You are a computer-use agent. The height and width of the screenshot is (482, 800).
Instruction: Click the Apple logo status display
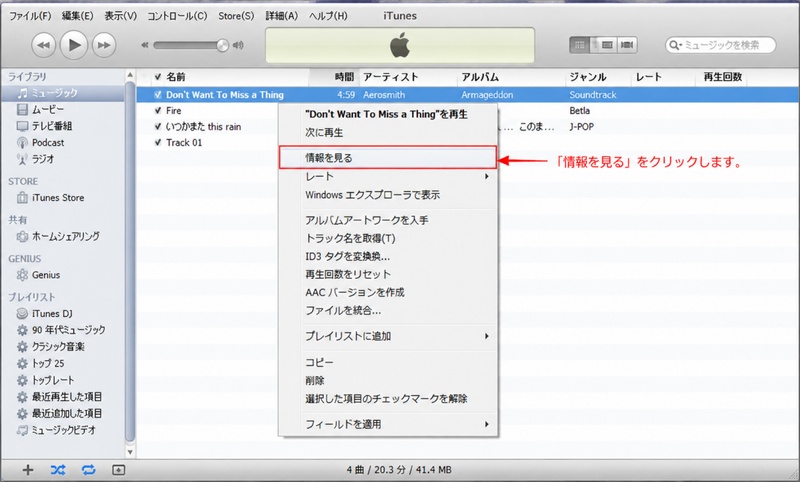[x=400, y=45]
